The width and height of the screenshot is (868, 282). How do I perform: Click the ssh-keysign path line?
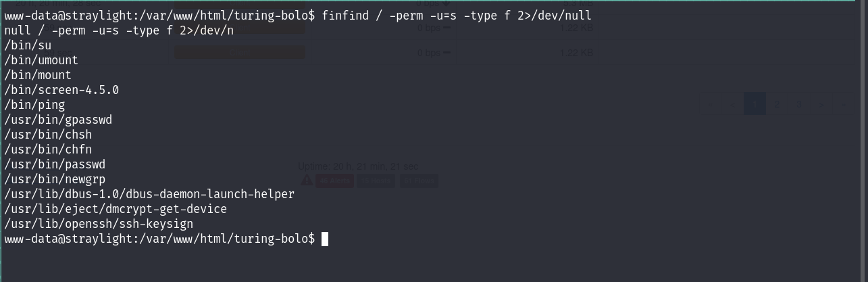99,224
